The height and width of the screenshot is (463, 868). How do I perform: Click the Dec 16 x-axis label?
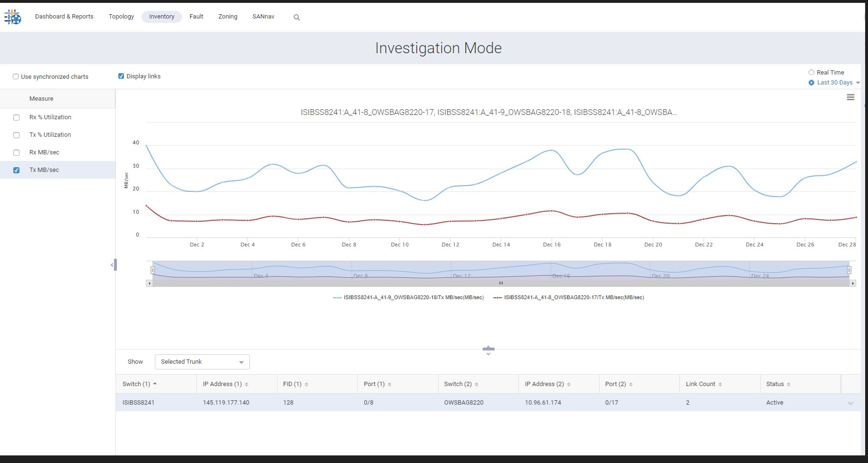[x=552, y=245]
